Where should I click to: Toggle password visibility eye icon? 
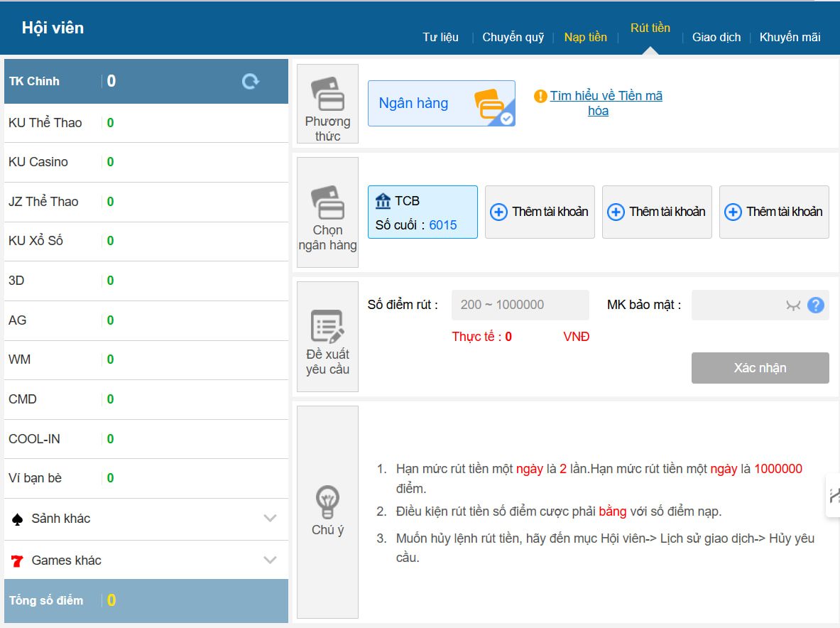(x=793, y=305)
